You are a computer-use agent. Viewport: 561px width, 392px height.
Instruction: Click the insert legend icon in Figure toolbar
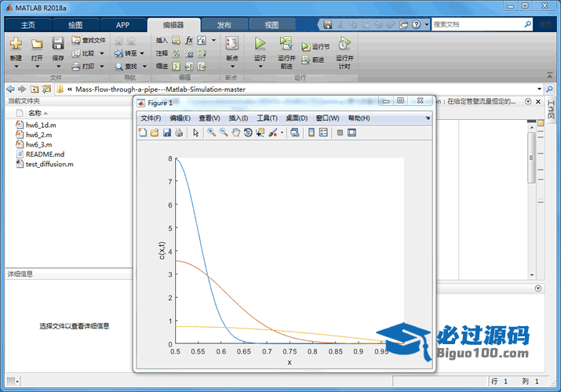(323, 133)
